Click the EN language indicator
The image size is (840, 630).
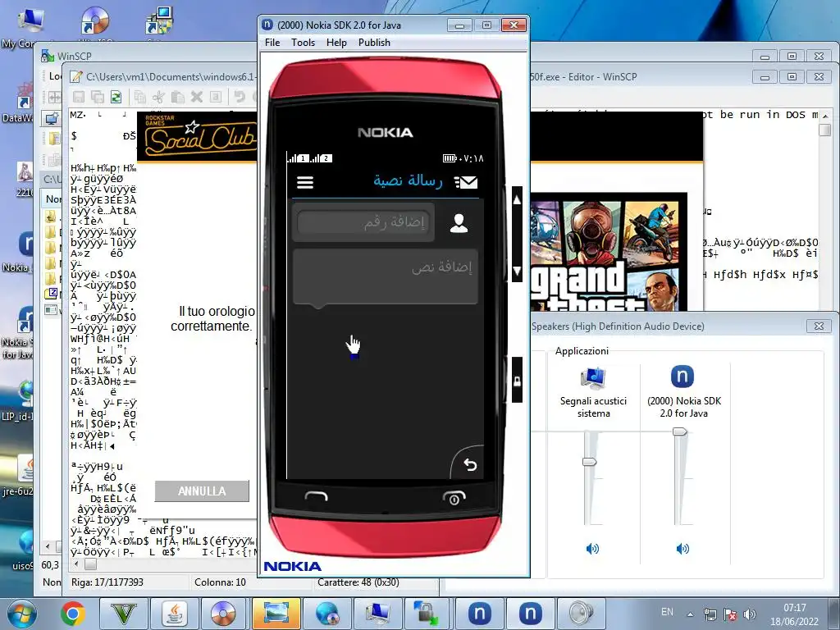click(x=667, y=612)
